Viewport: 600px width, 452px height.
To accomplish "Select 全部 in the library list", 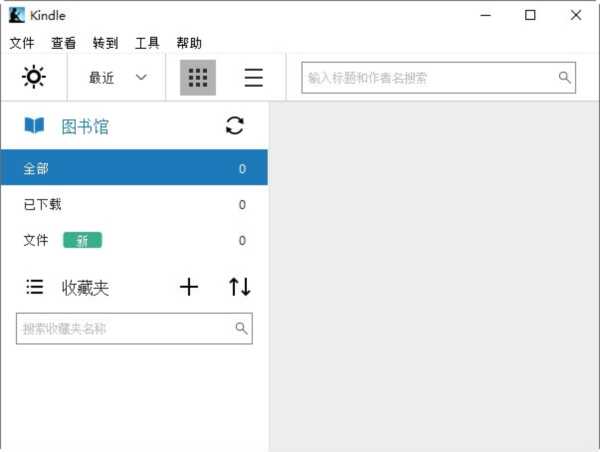I will coord(134,168).
